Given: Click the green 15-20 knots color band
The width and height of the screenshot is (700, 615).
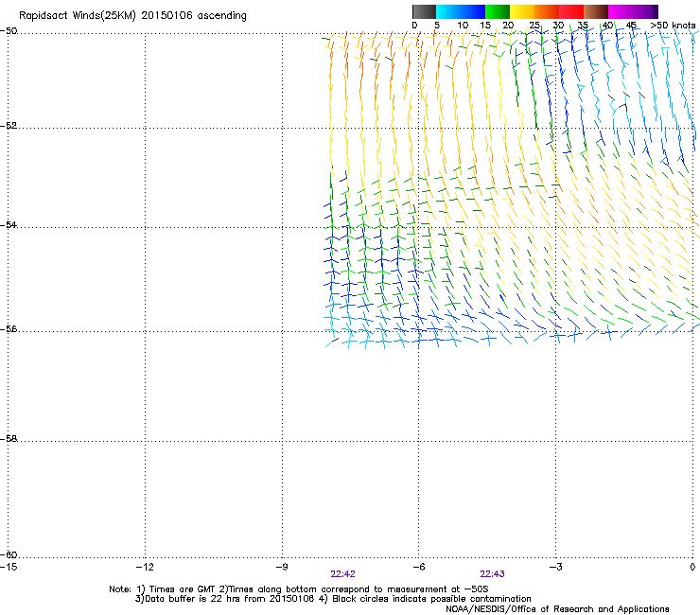Looking at the screenshot, I should click(498, 11).
